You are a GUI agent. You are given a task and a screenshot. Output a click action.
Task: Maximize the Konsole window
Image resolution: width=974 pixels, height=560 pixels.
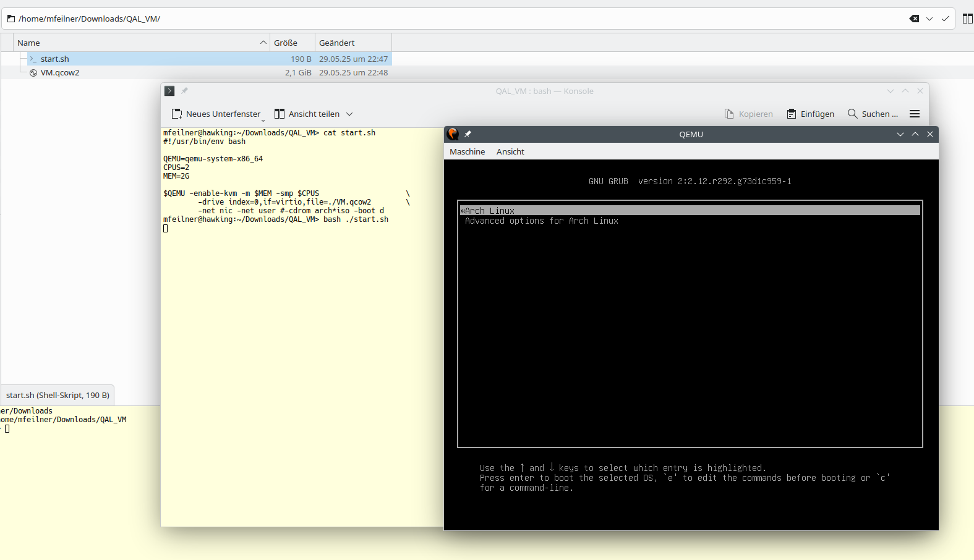[x=905, y=91]
